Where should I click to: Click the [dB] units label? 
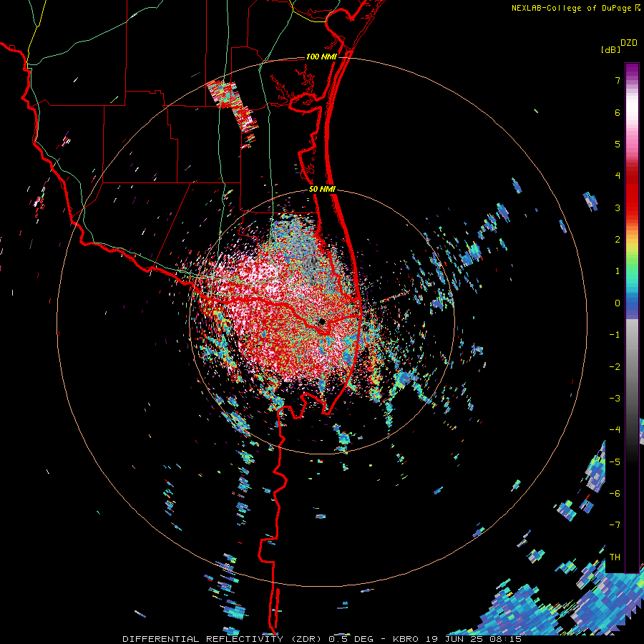coord(611,50)
